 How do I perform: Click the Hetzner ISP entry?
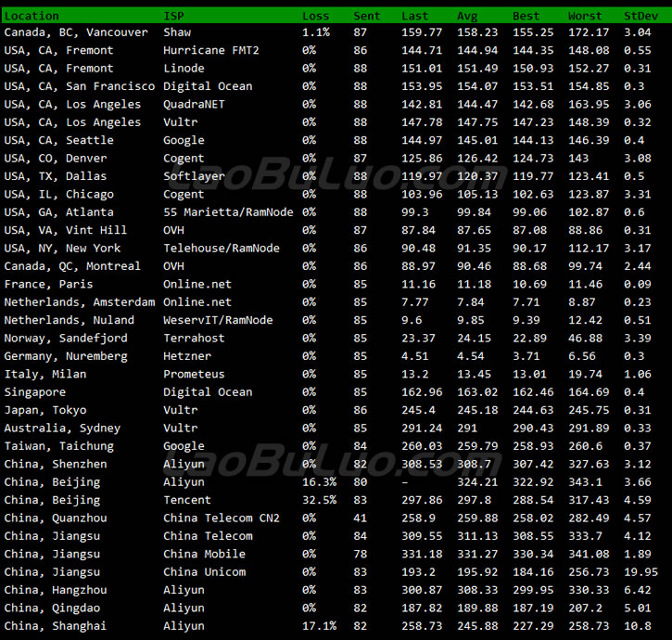[x=187, y=356]
